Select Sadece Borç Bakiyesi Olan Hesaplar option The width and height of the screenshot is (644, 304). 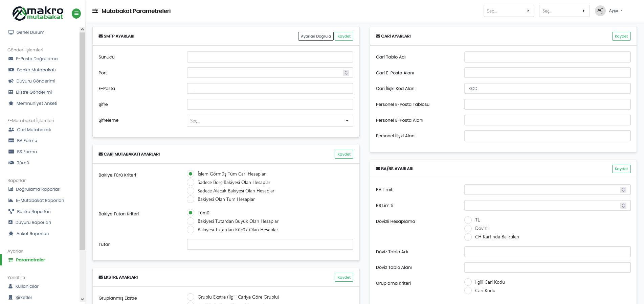pyautogui.click(x=191, y=183)
